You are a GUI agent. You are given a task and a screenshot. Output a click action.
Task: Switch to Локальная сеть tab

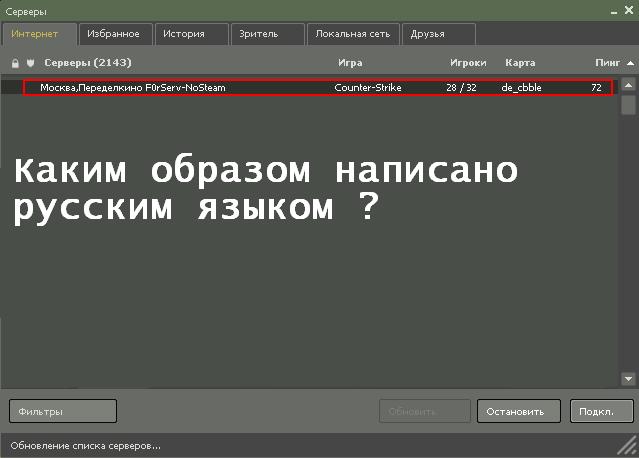353,34
